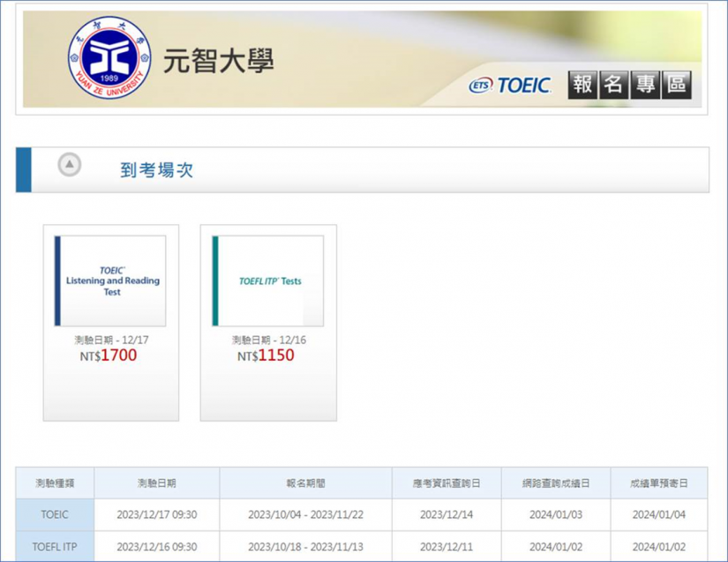This screenshot has width=728, height=562.
Task: Click the 2024/01/03 online score date cell
Action: (x=556, y=514)
